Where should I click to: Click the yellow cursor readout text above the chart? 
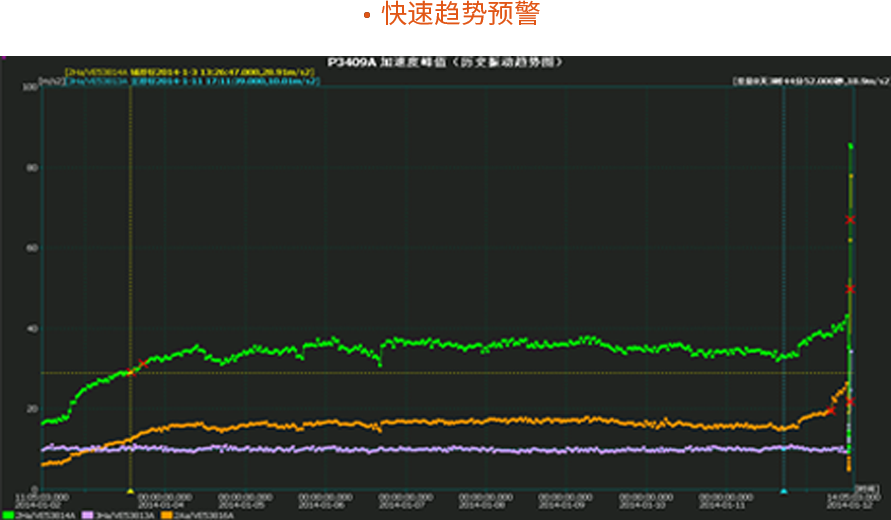[x=189, y=72]
